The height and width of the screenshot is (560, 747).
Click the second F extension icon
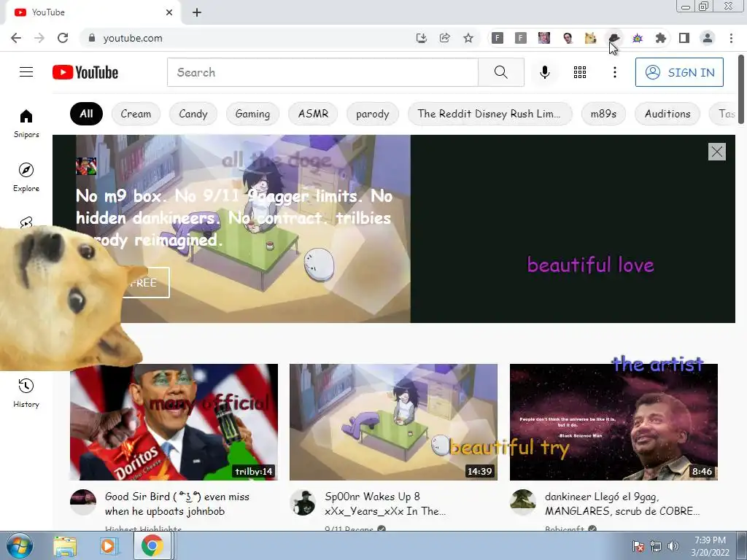pyautogui.click(x=521, y=38)
